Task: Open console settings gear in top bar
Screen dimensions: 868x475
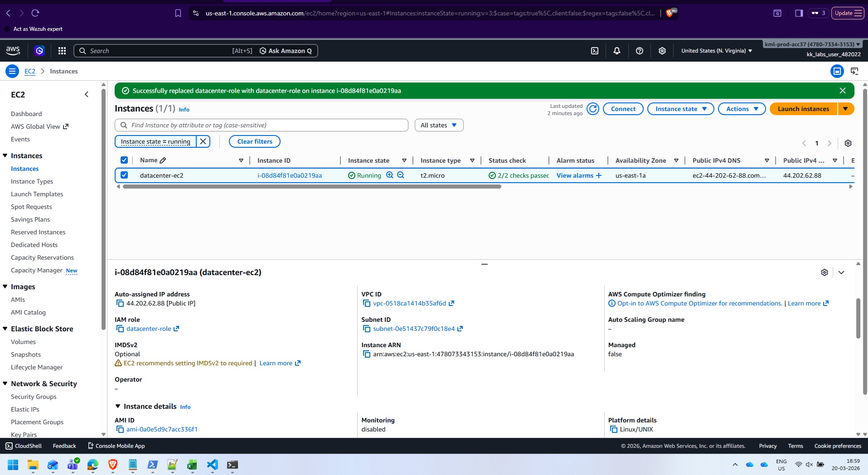Action: 662,51
